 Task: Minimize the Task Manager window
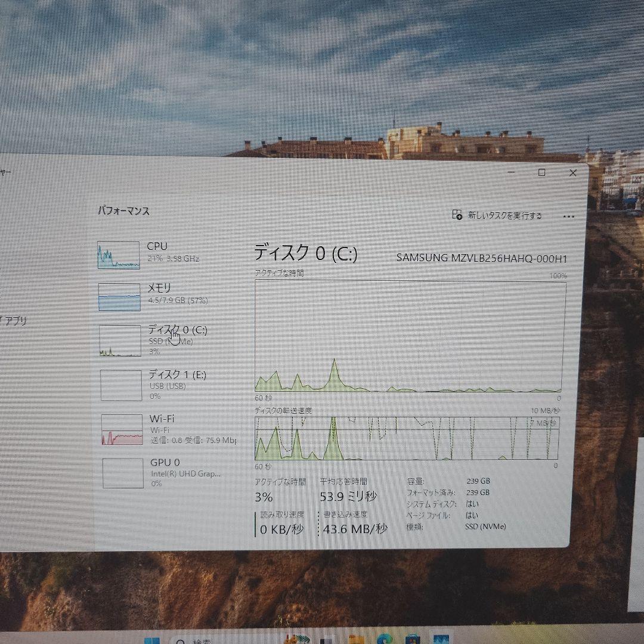click(x=512, y=172)
